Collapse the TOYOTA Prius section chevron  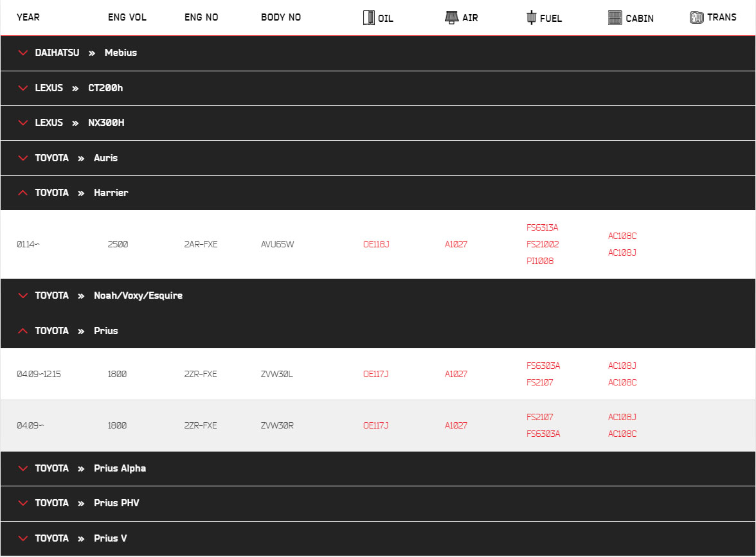pyautogui.click(x=22, y=331)
